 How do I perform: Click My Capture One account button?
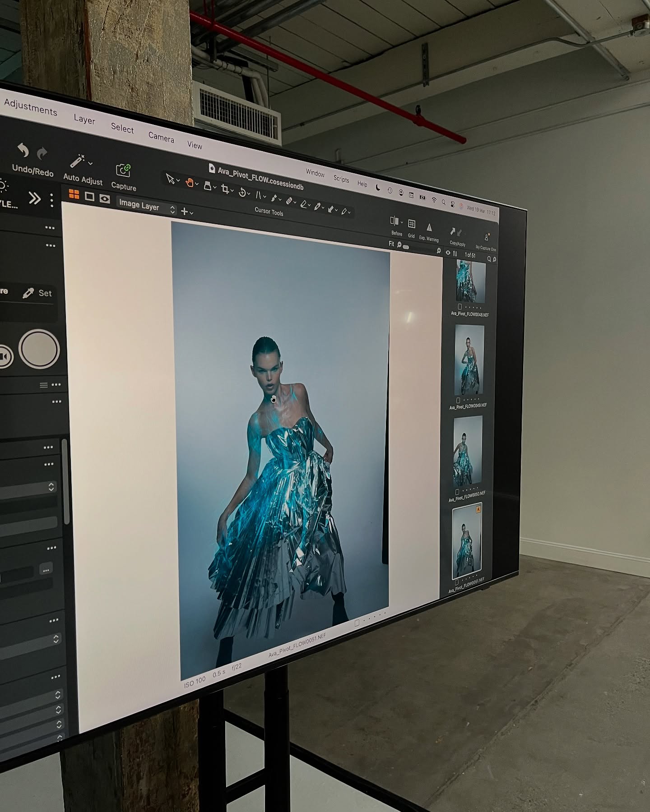(x=486, y=238)
